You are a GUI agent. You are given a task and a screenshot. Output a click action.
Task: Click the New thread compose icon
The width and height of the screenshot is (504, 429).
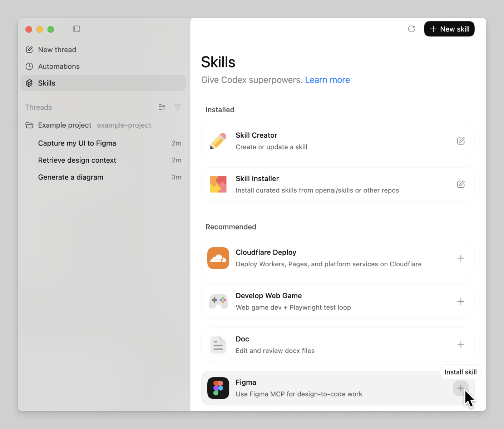(29, 49)
